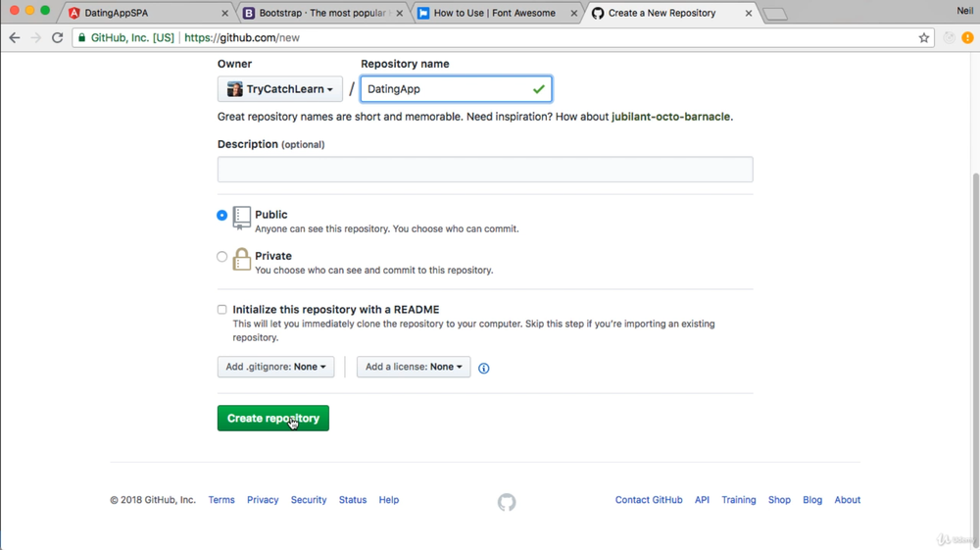Click the TryCatchLearn owner avatar

tap(235, 89)
